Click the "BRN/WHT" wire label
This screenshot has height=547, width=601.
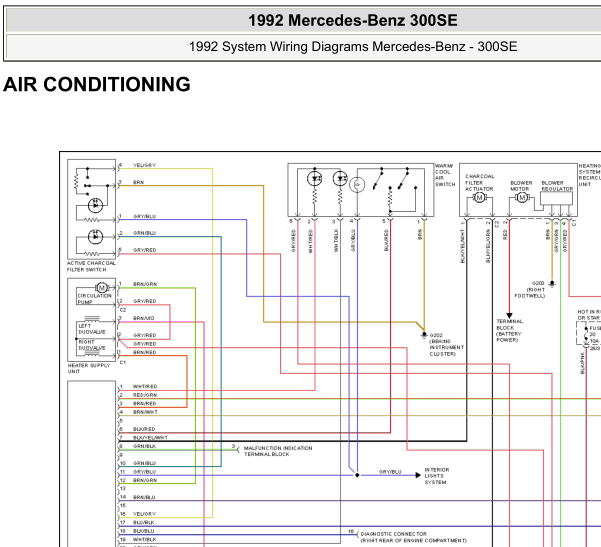(x=145, y=412)
